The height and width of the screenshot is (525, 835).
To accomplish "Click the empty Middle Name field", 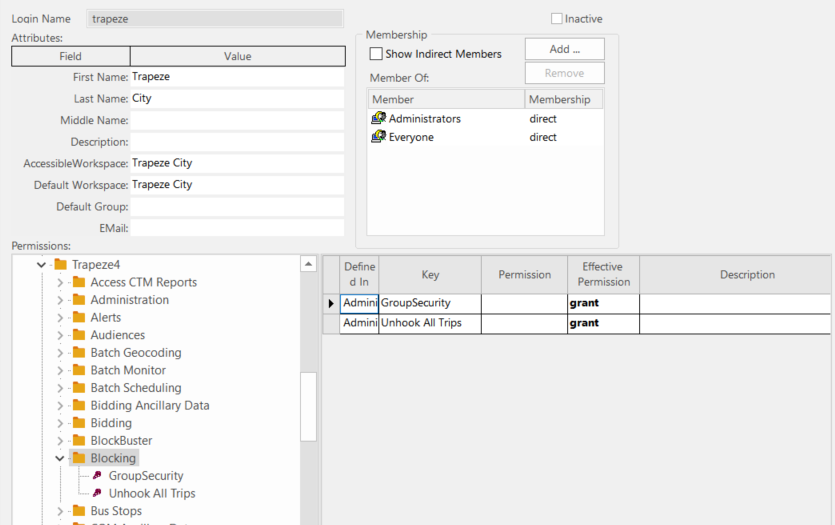I will pos(238,120).
